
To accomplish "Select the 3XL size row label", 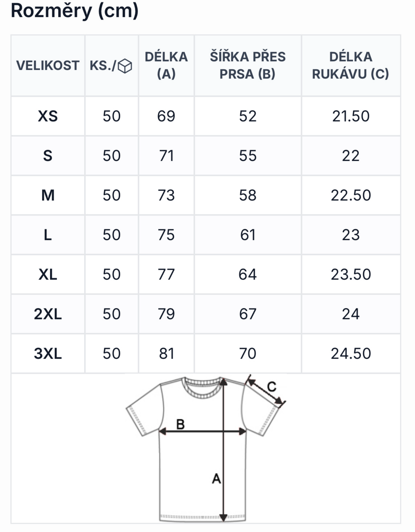I will click(x=48, y=354).
